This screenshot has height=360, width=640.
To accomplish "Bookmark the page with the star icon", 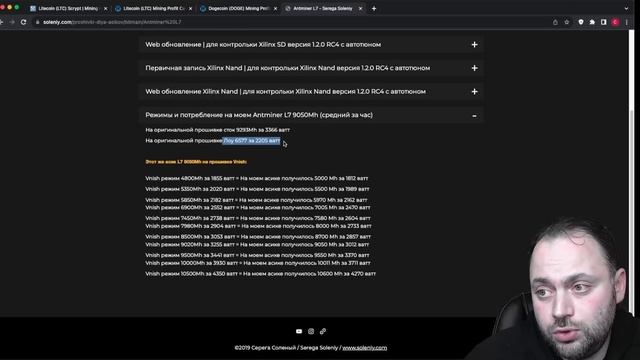I will tap(567, 22).
